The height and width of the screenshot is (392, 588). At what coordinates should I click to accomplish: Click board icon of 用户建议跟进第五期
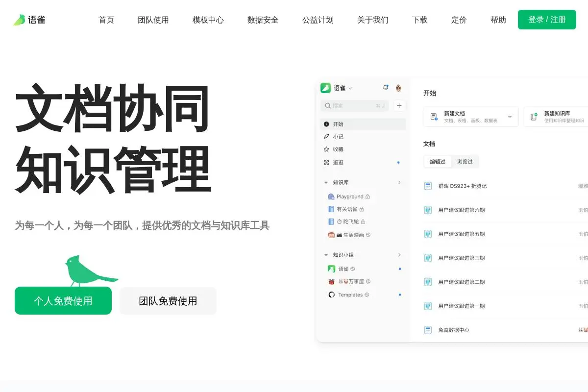pyautogui.click(x=428, y=234)
